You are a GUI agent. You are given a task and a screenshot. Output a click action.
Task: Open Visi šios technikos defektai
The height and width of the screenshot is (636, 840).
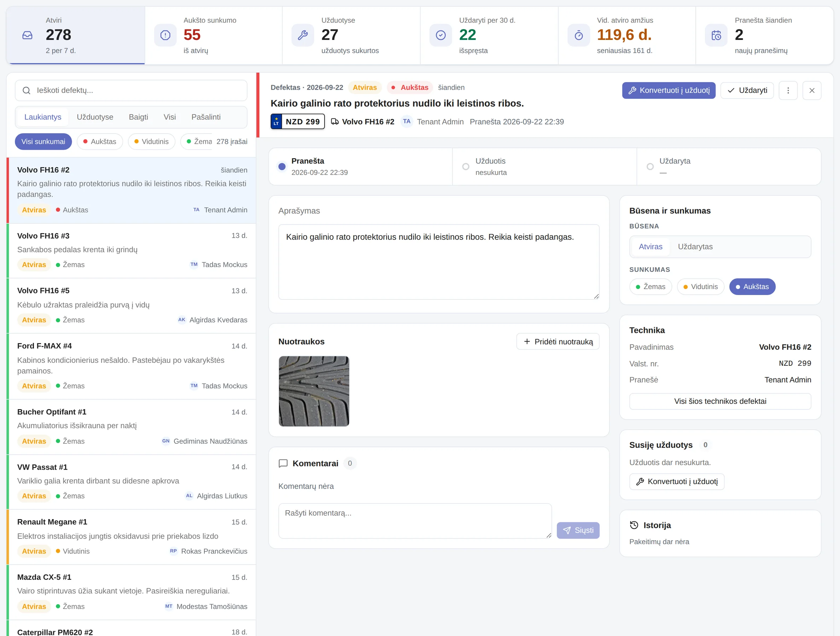click(x=720, y=401)
